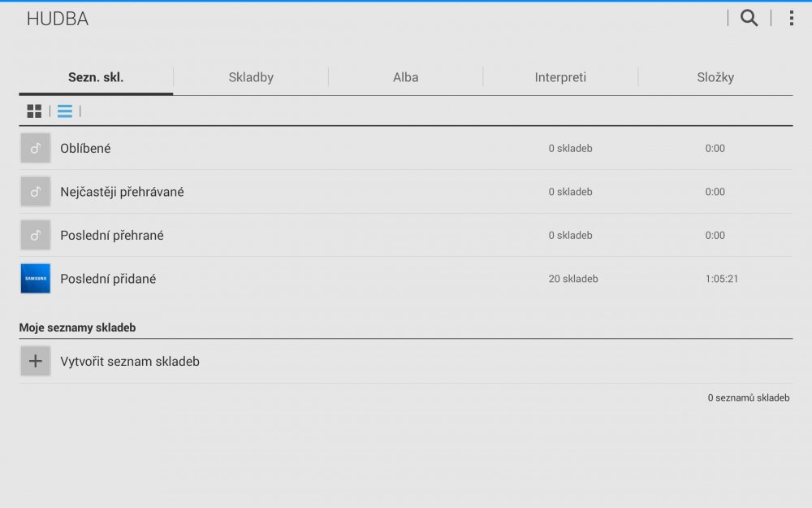
Task: Open the overflow menu icon
Action: point(790,17)
